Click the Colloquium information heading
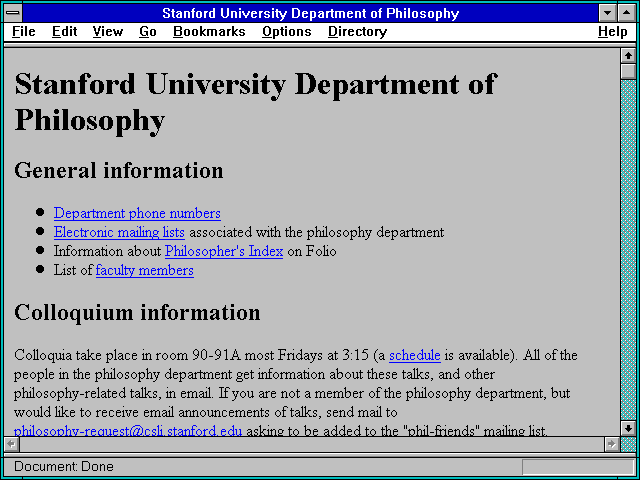 [x=137, y=312]
